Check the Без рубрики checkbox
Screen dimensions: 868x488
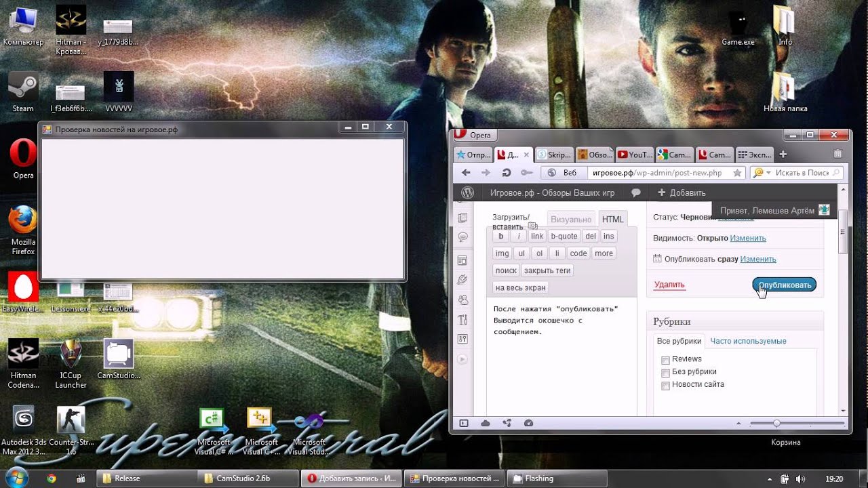[x=665, y=373]
